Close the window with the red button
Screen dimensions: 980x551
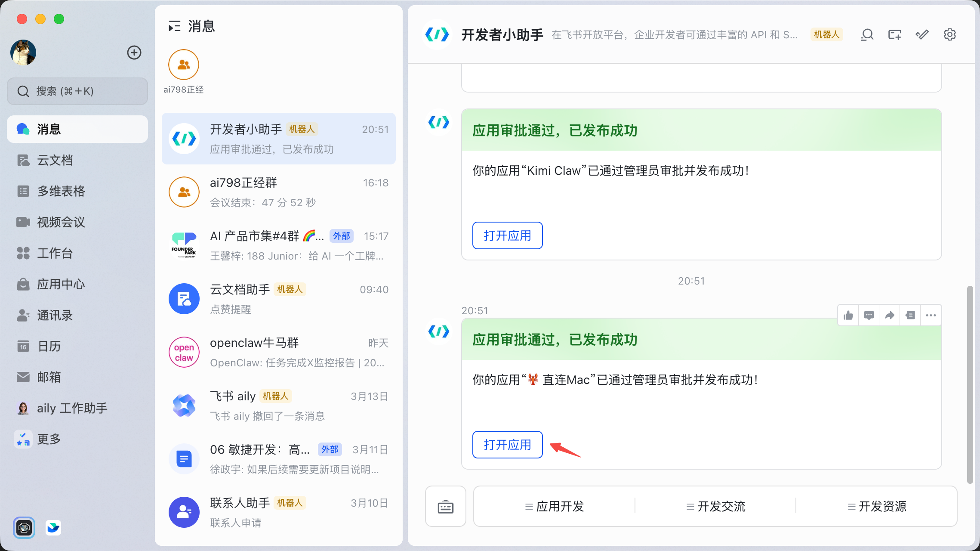[x=22, y=19]
